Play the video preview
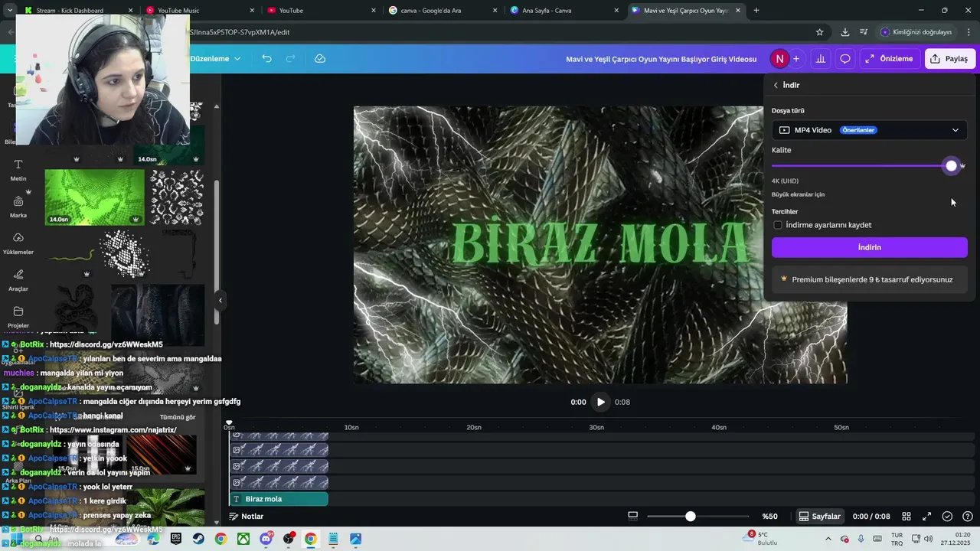 [x=601, y=402]
